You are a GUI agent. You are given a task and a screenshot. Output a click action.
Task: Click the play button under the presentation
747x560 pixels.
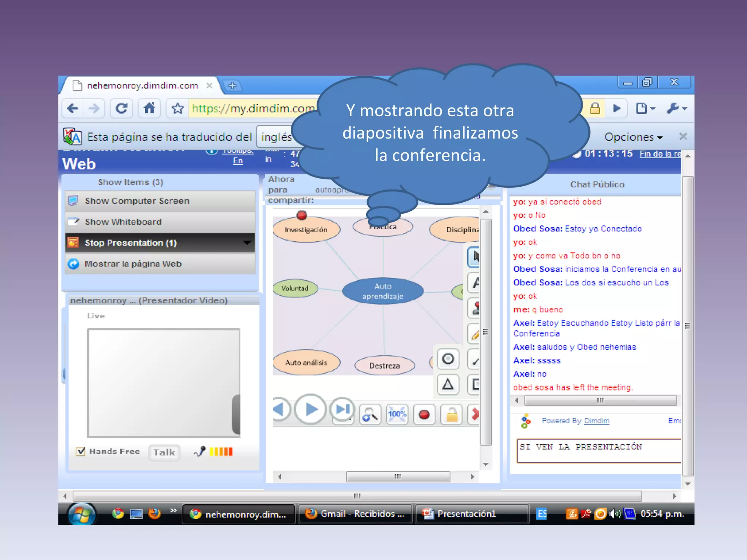310,409
